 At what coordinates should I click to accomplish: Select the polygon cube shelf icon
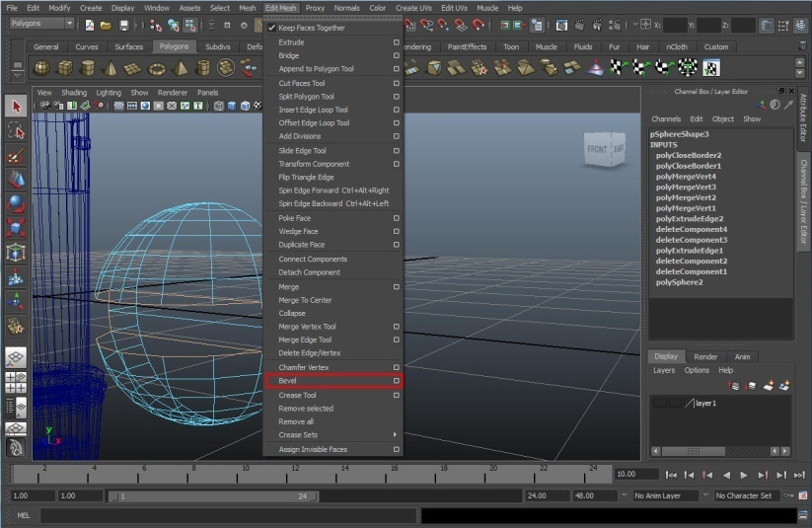coord(64,67)
